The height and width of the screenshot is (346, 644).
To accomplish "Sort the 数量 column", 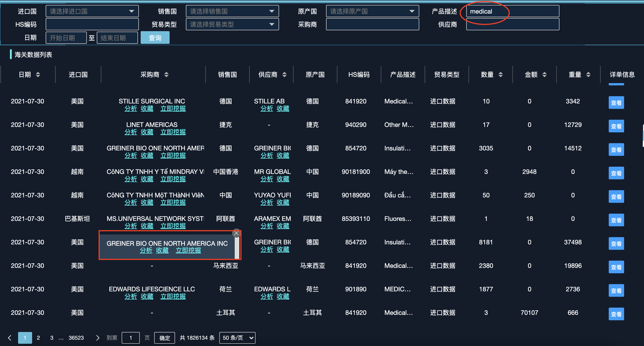I will click(500, 74).
